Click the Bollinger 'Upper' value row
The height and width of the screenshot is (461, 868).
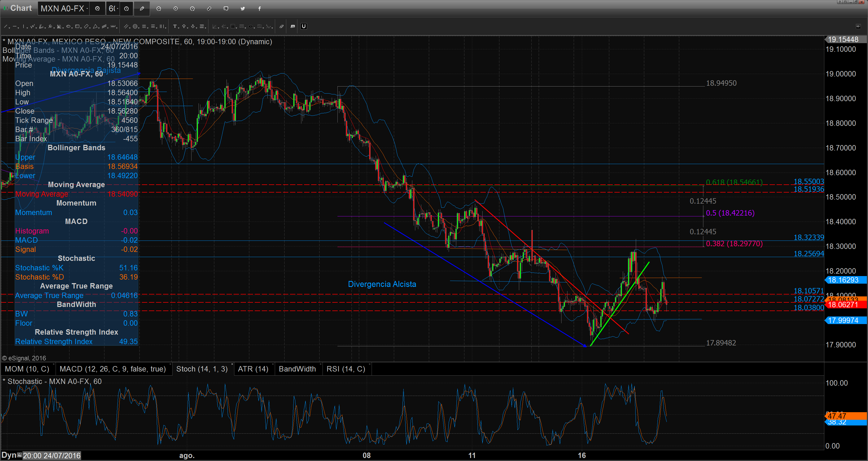pos(76,157)
